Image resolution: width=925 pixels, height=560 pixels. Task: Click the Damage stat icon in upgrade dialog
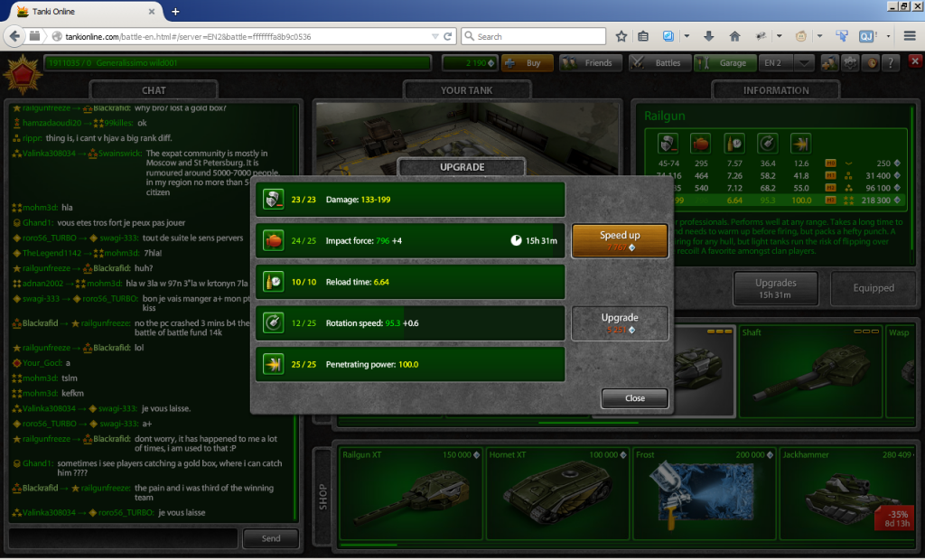(271, 200)
